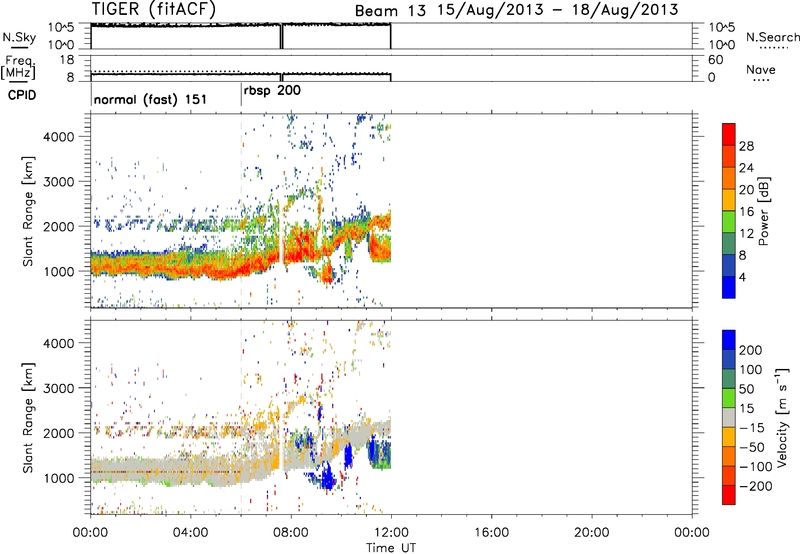Screen dimensions: 800x554
Task: Click the 'N.Sky' label on the left
Action: coord(19,38)
